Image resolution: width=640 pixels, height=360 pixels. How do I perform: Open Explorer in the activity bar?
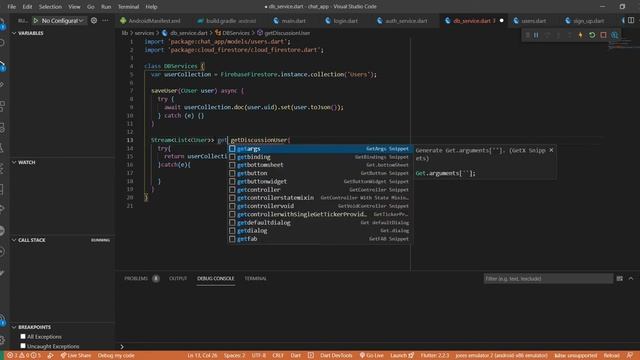2,24
